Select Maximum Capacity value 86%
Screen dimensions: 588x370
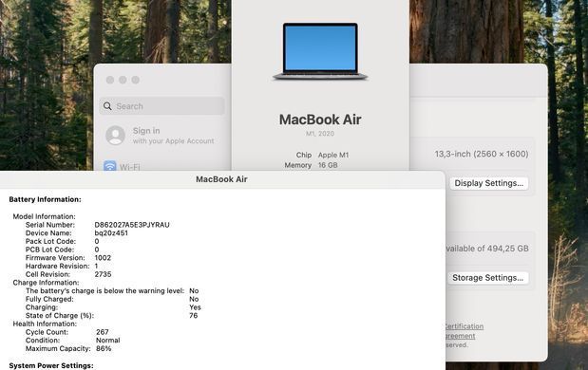click(x=104, y=348)
